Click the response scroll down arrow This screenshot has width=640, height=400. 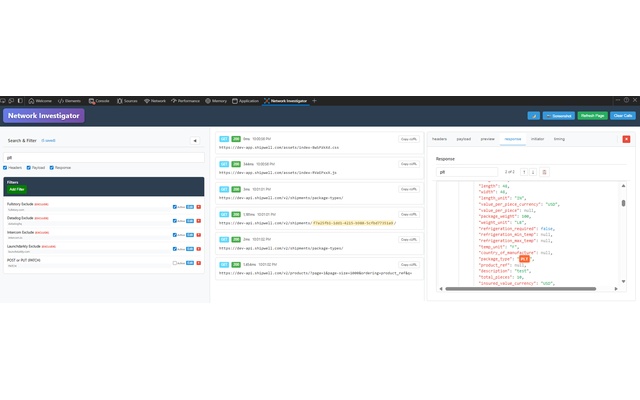coord(623,281)
